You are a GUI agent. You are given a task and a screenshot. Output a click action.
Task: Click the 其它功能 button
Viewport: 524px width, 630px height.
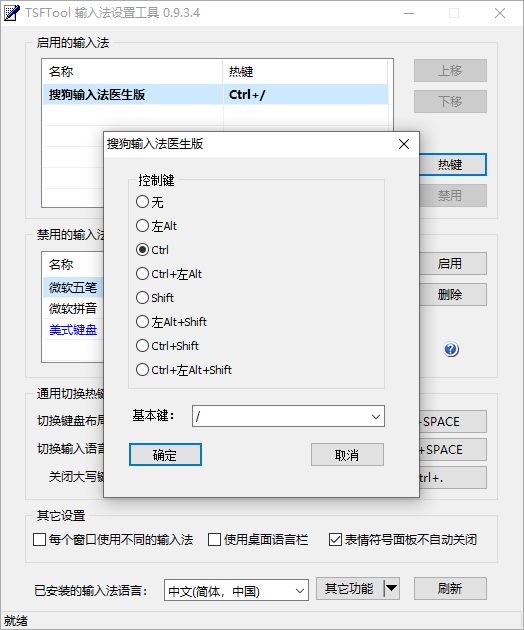(349, 589)
